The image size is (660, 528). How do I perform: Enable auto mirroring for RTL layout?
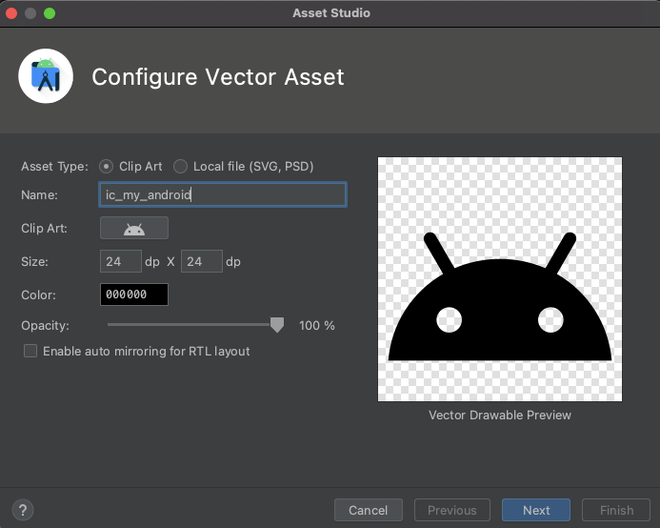tap(31, 352)
